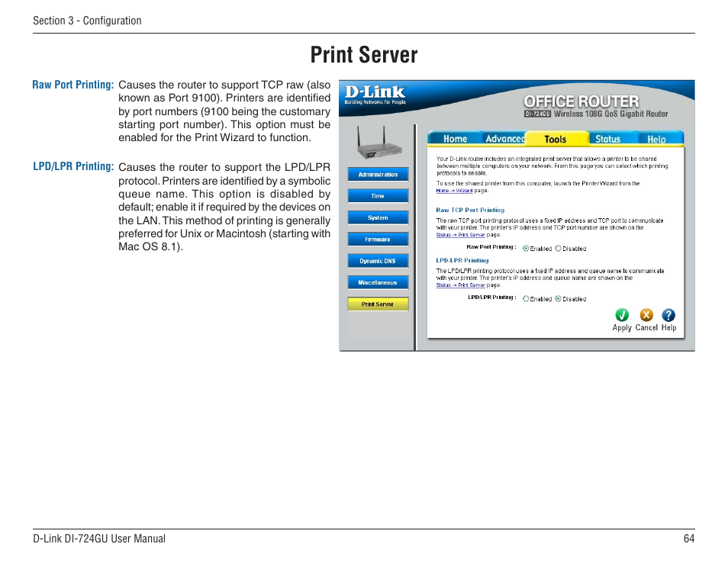Screen dimensions: 728x563
Task: Click the LPD/LPR Printing section heading
Action: click(462, 260)
